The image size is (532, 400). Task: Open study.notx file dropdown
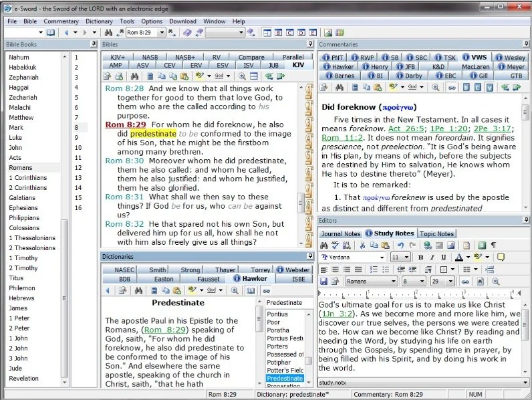525,383
